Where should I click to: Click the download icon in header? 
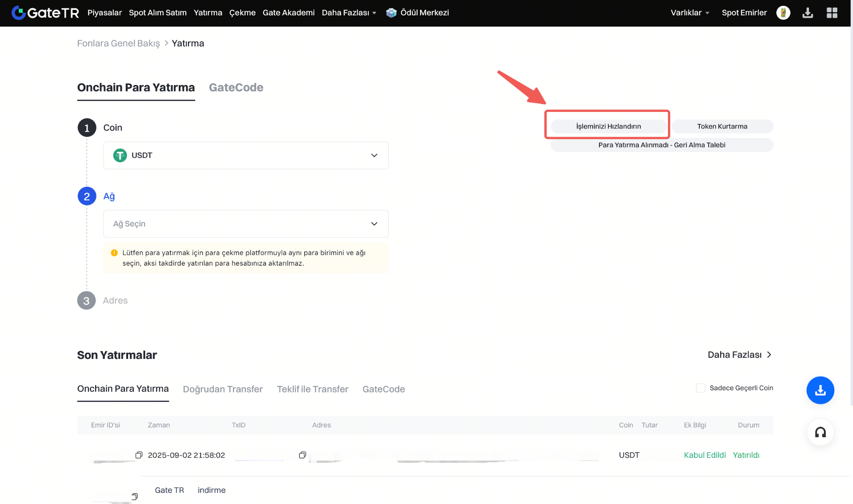click(x=807, y=13)
